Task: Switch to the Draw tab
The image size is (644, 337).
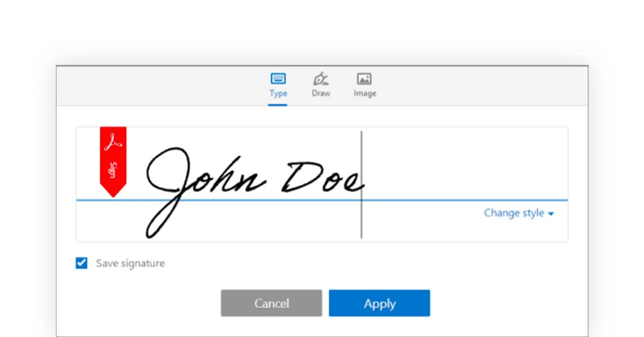Action: point(320,86)
